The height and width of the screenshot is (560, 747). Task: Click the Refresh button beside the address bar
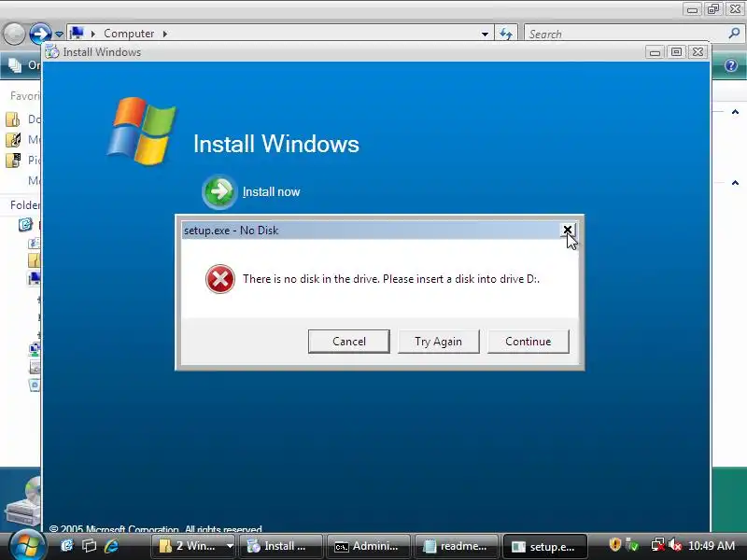click(506, 34)
